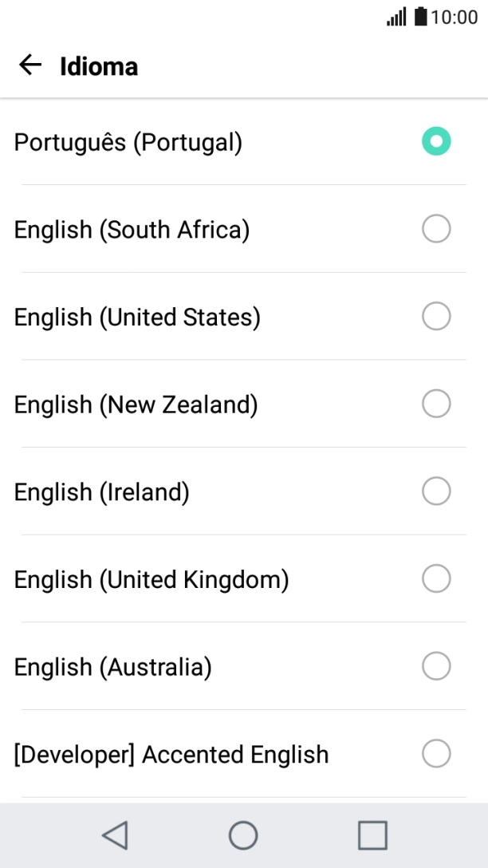Tap the English (Ireland) language label
The width and height of the screenshot is (488, 868).
tap(102, 491)
